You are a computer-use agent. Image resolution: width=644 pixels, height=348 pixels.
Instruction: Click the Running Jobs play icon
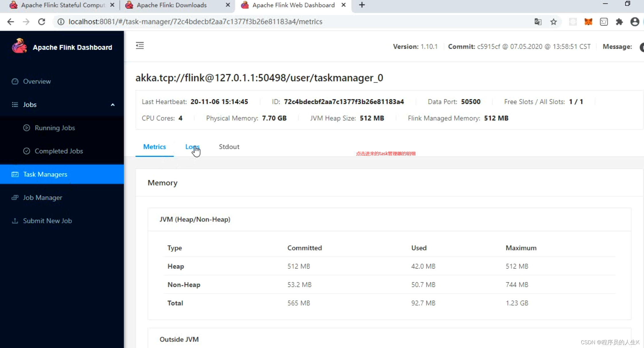(x=26, y=128)
